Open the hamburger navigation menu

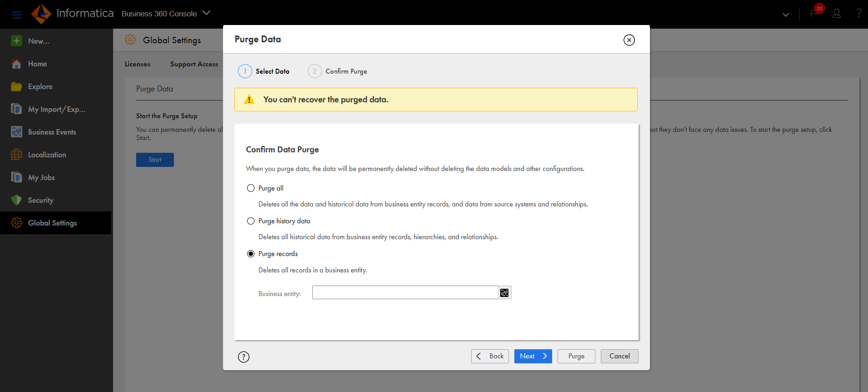point(17,15)
